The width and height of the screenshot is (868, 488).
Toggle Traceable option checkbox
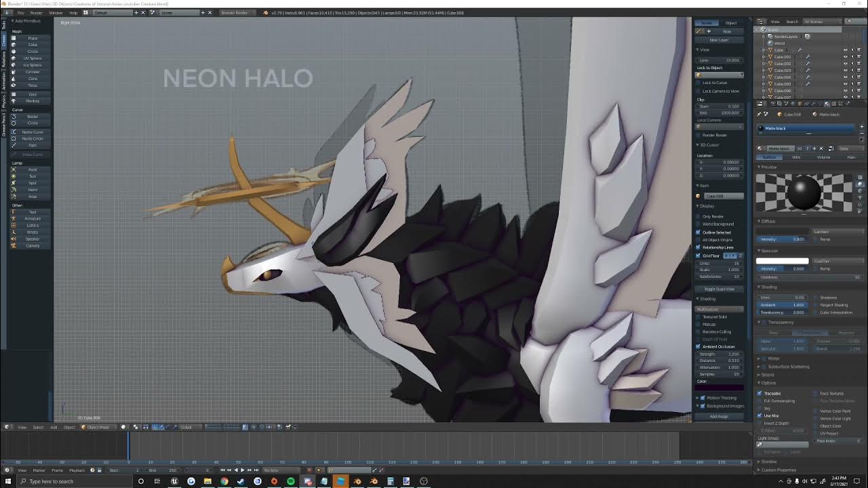click(759, 393)
